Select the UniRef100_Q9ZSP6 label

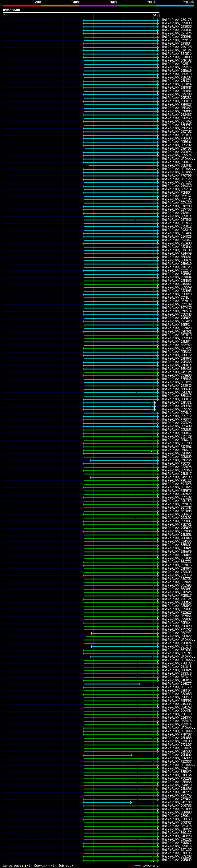click(x=177, y=423)
